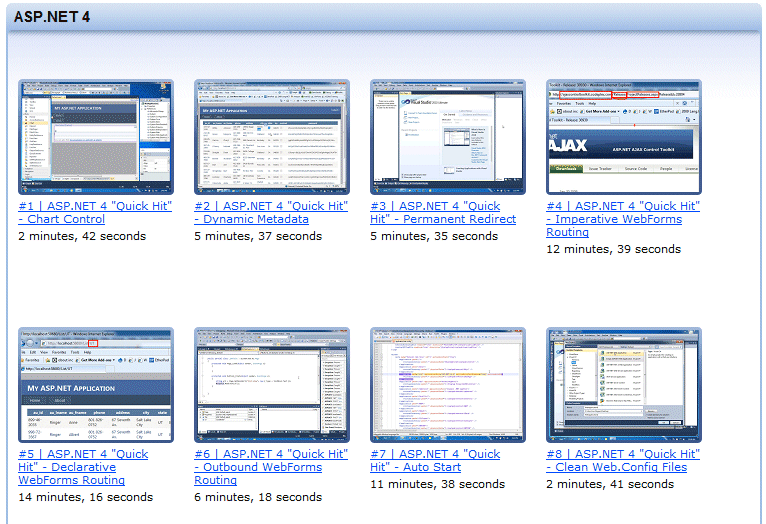Click the '11 minutes, 38 seconds' duration text

pyautogui.click(x=438, y=484)
